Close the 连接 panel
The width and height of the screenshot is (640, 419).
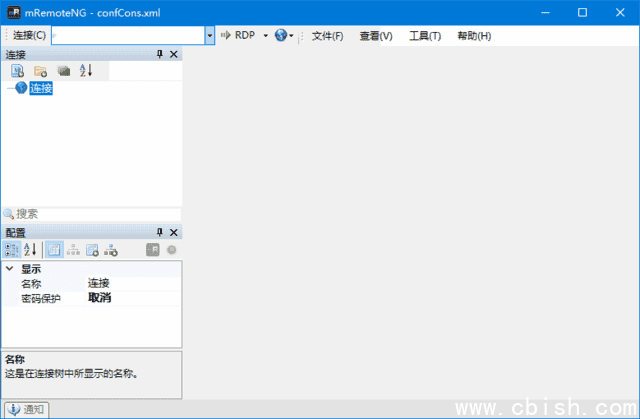pyautogui.click(x=173, y=54)
